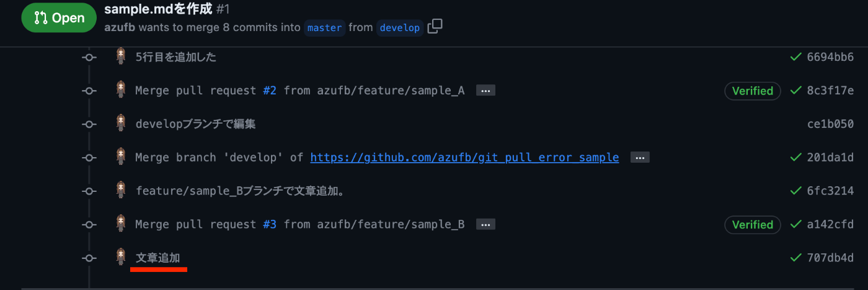Click status checkmark beside commit a142cfd
This screenshot has height=290, width=868.
(796, 224)
